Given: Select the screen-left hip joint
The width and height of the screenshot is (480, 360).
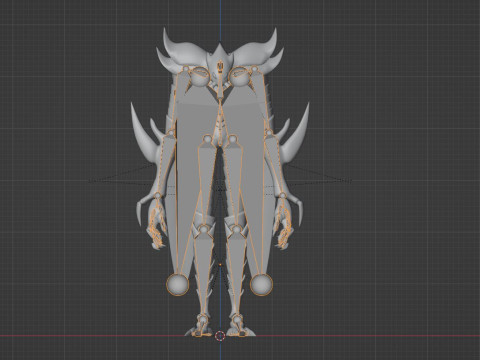Looking at the screenshot, I should pos(208,138).
